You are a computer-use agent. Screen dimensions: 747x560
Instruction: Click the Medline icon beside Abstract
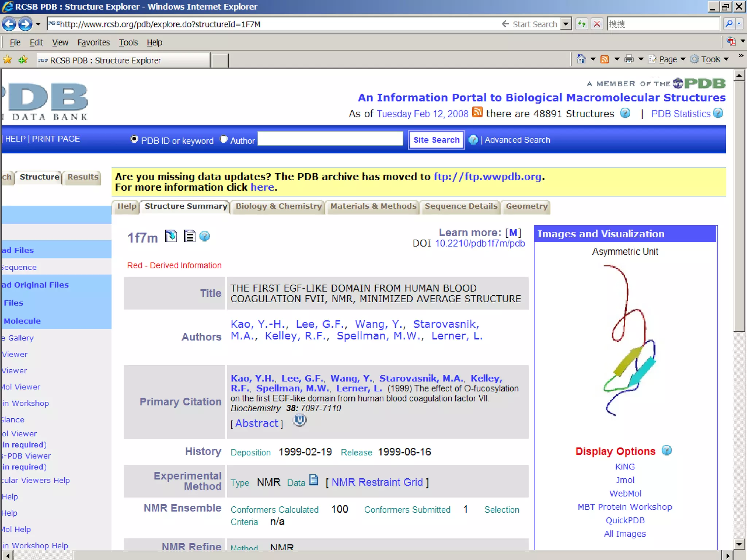tap(300, 420)
